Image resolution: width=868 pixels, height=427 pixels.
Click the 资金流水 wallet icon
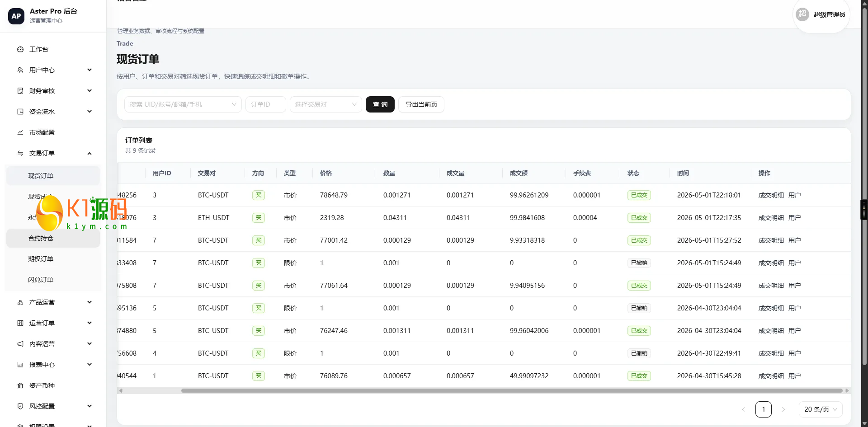pos(20,112)
